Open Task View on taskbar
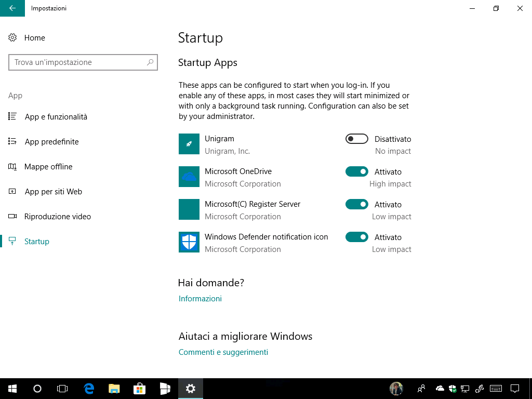532x399 pixels. point(62,389)
